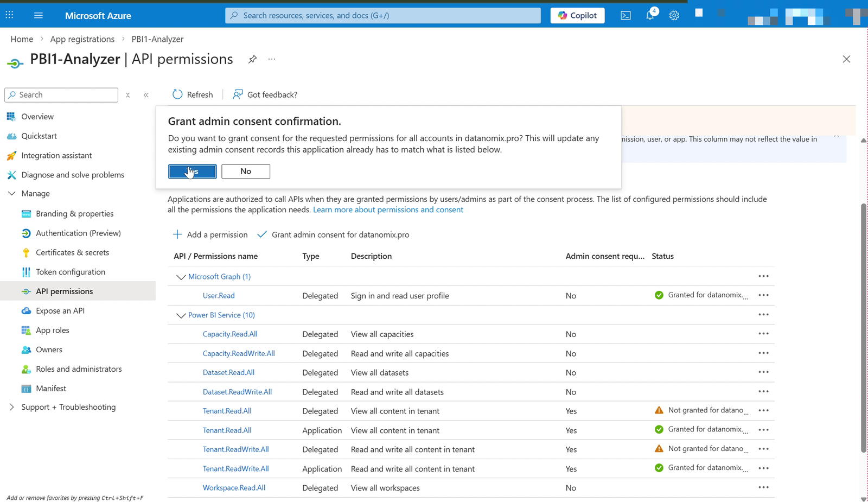Screen dimensions: 868x502
Task: Sort by API / Permissions name column header
Action: point(215,256)
